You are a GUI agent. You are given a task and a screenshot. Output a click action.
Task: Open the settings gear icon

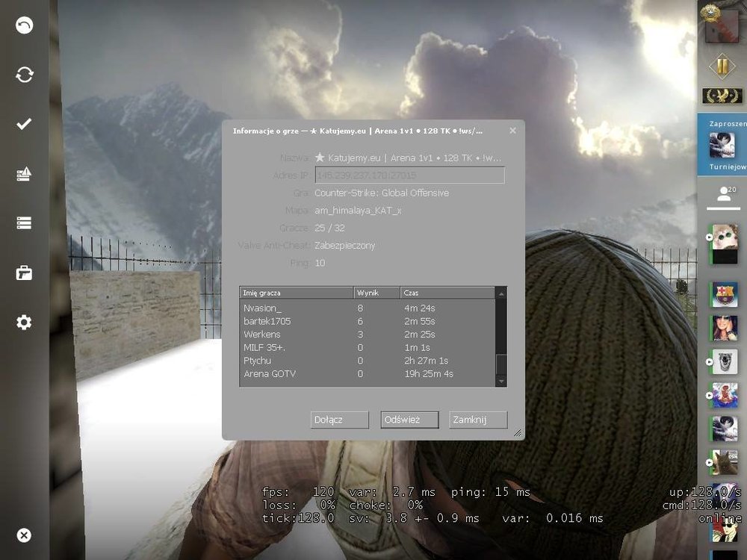coord(24,323)
